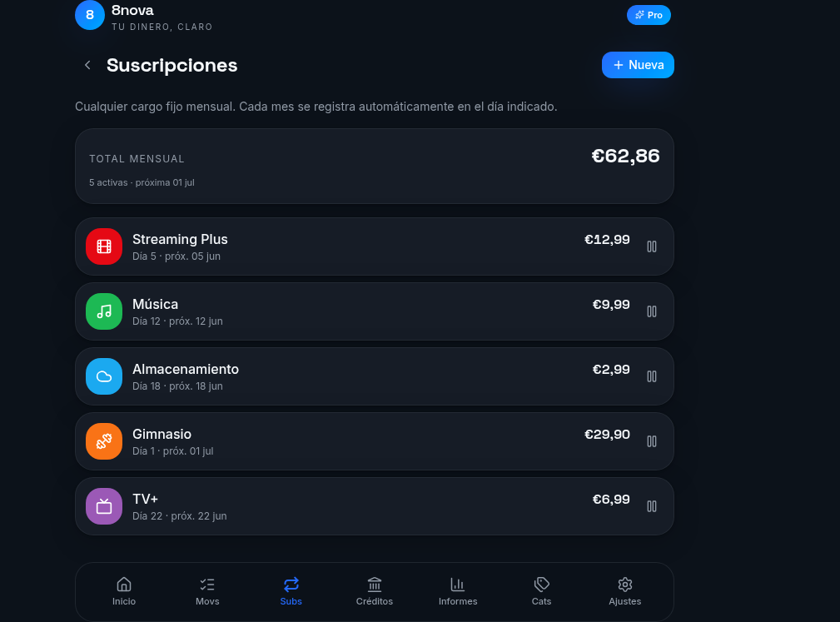Open the Inicio tab
Screen dimensions: 840x622
coord(124,591)
